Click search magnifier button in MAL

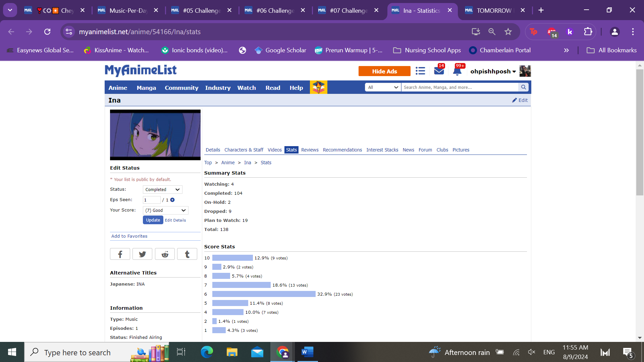tap(523, 87)
